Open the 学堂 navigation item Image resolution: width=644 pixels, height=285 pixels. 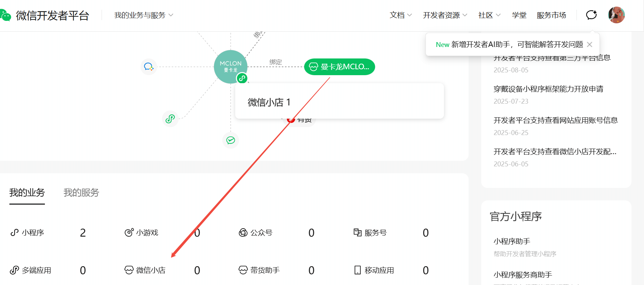click(x=519, y=15)
